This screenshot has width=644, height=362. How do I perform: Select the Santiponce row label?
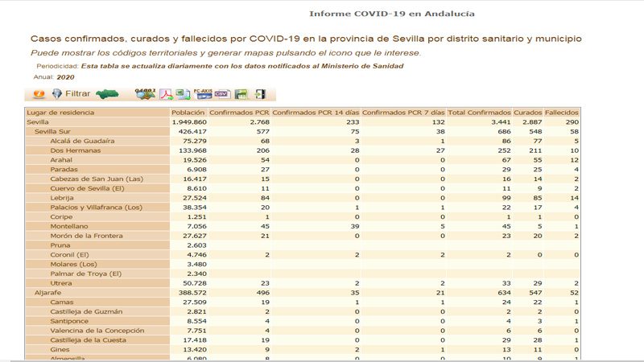[69, 321]
